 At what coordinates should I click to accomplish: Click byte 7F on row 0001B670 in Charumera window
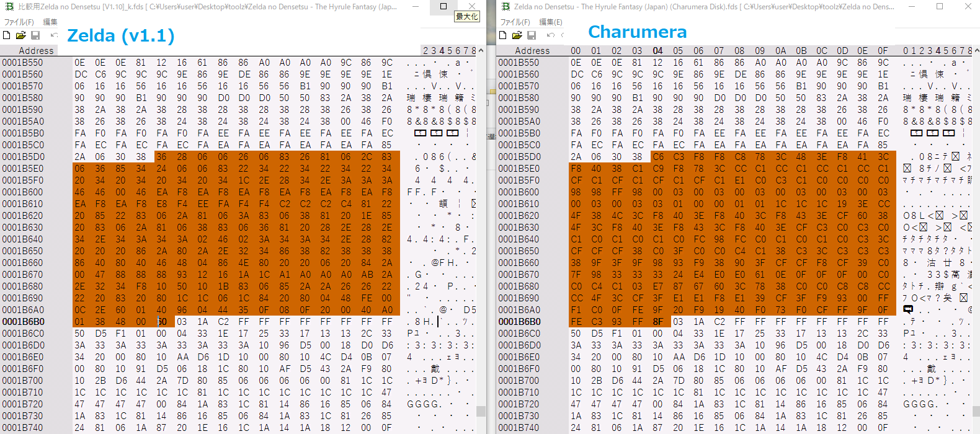pos(576,275)
